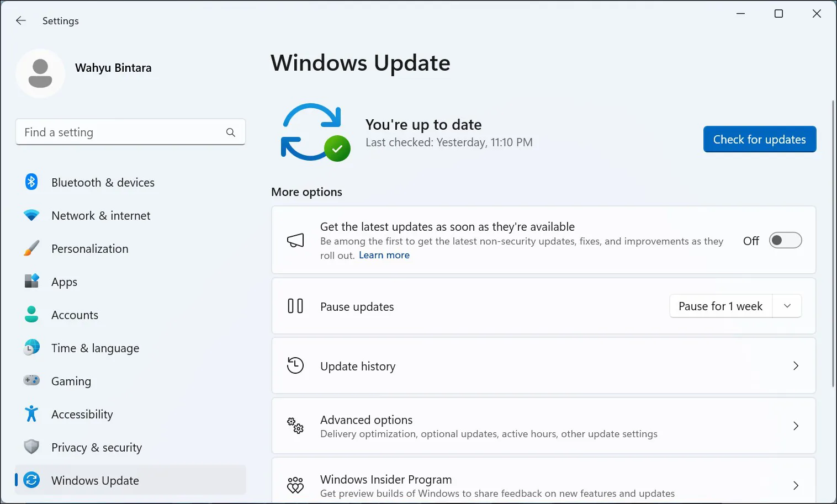The width and height of the screenshot is (837, 504).
Task: Select the Accessibility person icon
Action: pos(31,414)
